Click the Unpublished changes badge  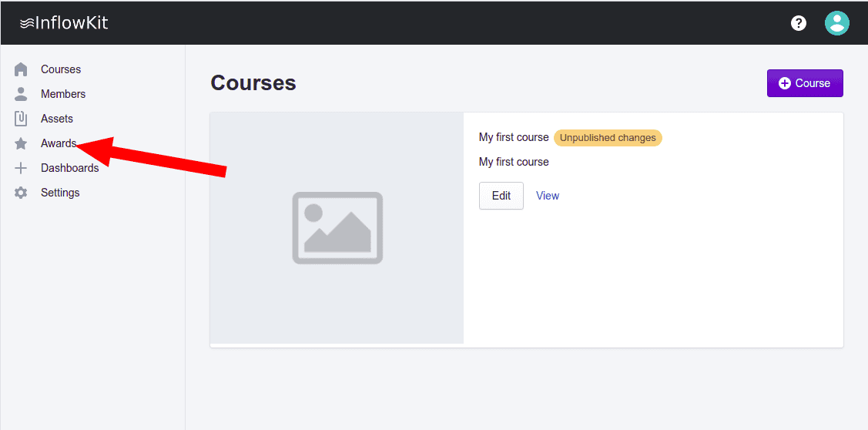click(x=608, y=138)
